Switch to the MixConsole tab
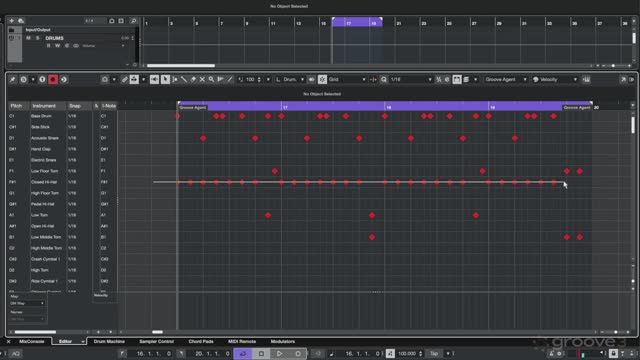Viewport: 640px width, 360px height. pyautogui.click(x=31, y=341)
